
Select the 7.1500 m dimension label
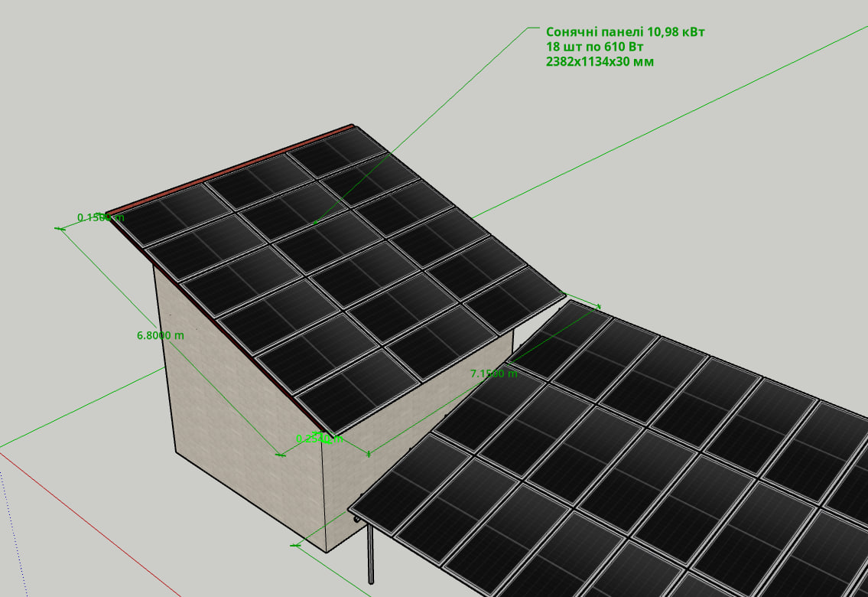point(494,374)
